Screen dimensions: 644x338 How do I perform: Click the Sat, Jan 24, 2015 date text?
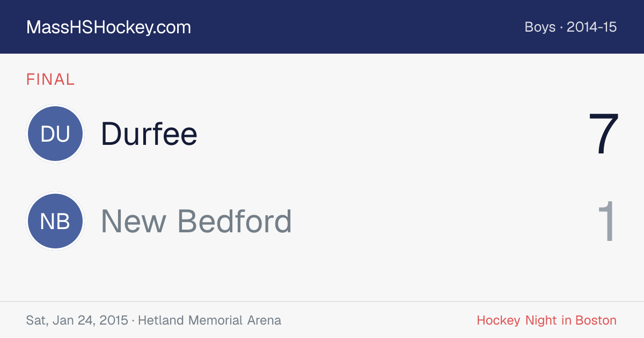[x=77, y=320]
